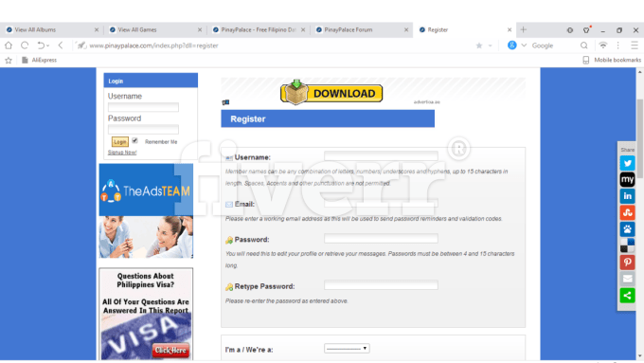Share page on Myspace icon
The height and width of the screenshot is (363, 644).
coord(627,180)
